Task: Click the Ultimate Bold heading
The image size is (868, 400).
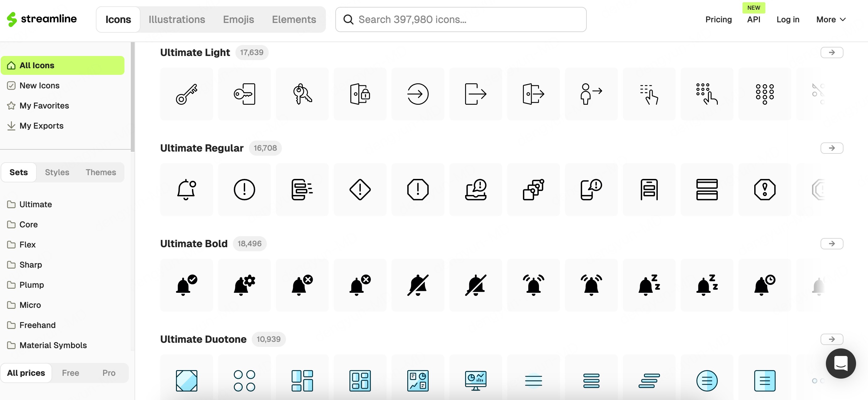Action: [x=194, y=243]
